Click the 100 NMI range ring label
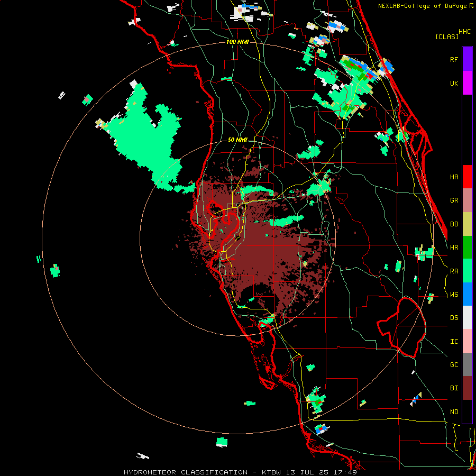Viewport: 476px width, 476px height. pos(237,42)
